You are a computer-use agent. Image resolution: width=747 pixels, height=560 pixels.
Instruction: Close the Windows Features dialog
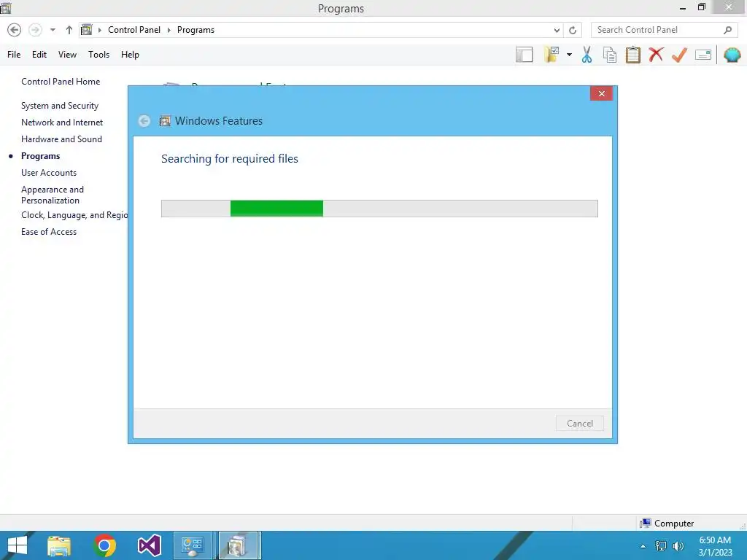(x=601, y=93)
